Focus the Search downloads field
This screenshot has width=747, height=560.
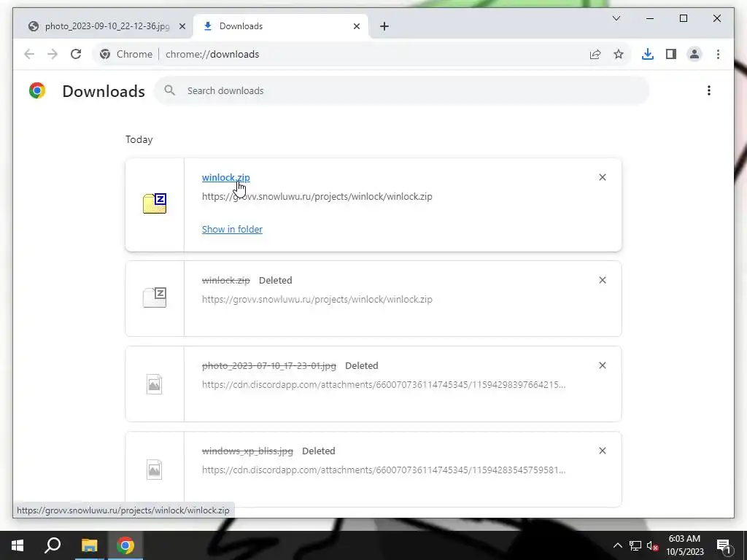pyautogui.click(x=402, y=90)
